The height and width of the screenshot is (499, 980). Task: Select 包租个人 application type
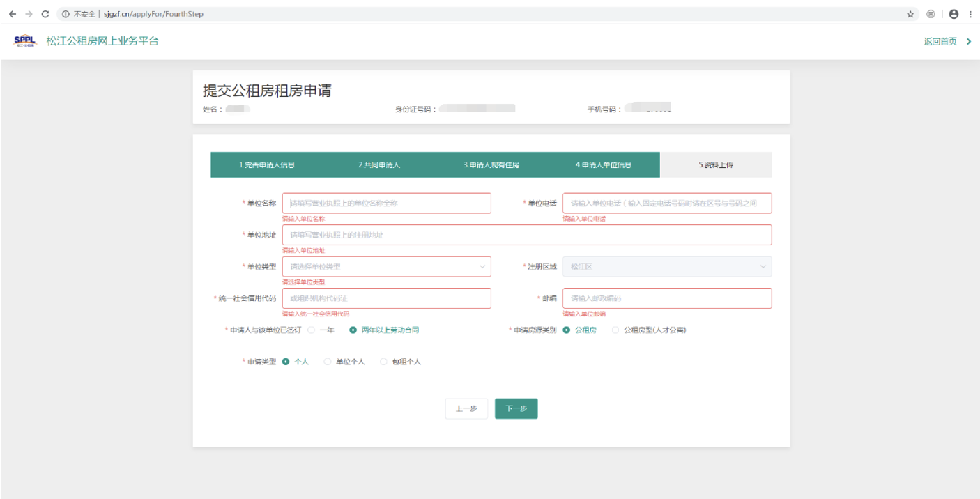point(383,362)
